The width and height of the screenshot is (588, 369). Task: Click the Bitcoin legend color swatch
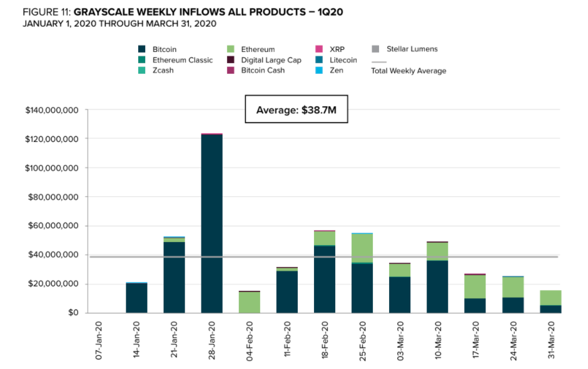pyautogui.click(x=142, y=49)
